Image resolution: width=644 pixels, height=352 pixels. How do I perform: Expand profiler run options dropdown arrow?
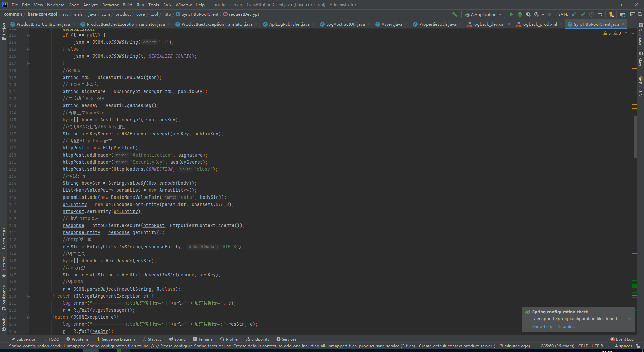tap(543, 14)
